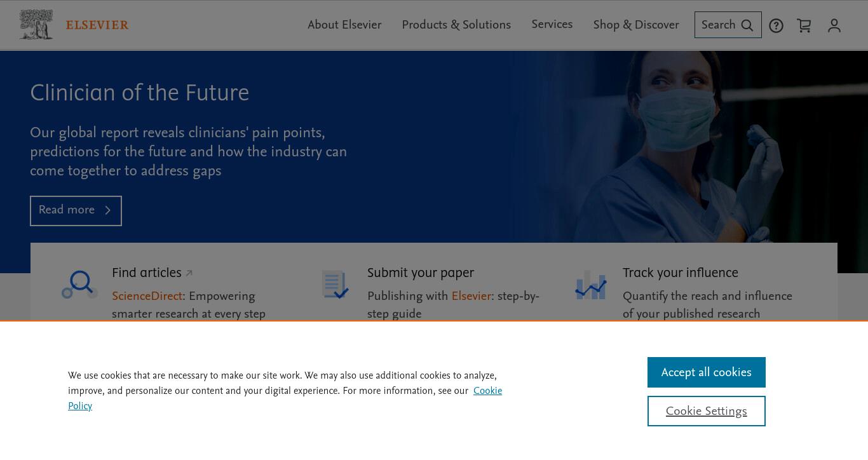Click the ScienceDirect link
868x460 pixels.
pyautogui.click(x=147, y=296)
